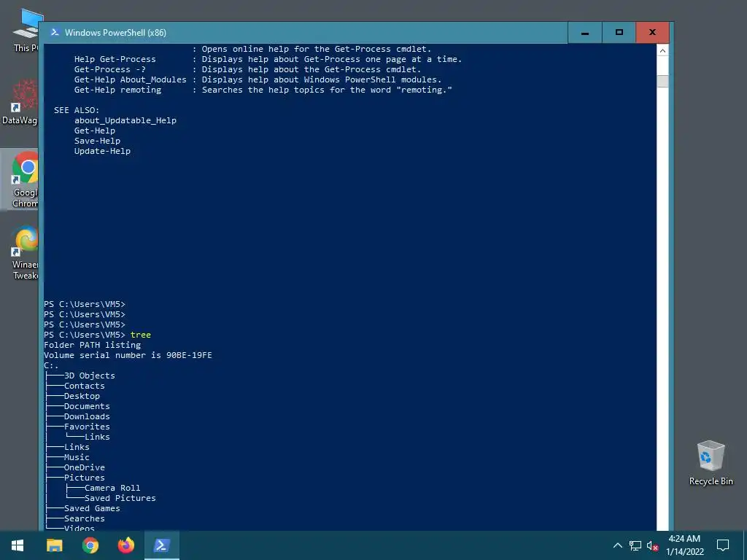Image resolution: width=747 pixels, height=560 pixels.
Task: Click 'Help Get-Process' example text
Action: 115,59
